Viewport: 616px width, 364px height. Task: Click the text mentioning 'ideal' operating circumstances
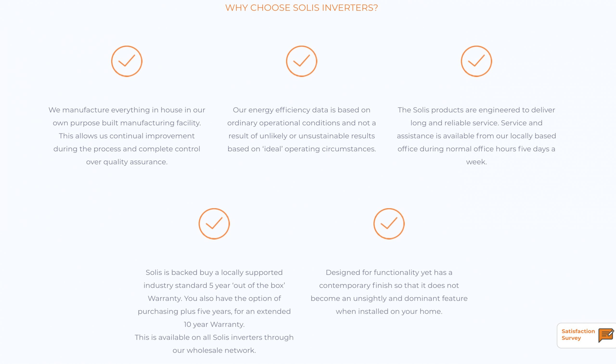click(302, 149)
